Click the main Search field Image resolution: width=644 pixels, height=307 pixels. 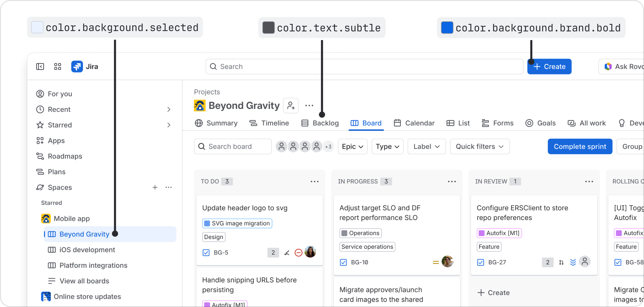pos(364,67)
